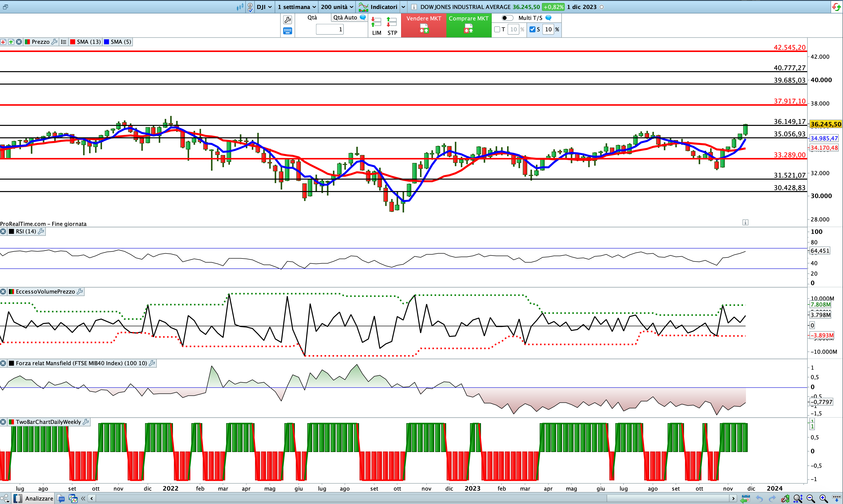Screen dimensions: 843x504
Task: Expand the arrow next to Indicatori
Action: tap(403, 7)
